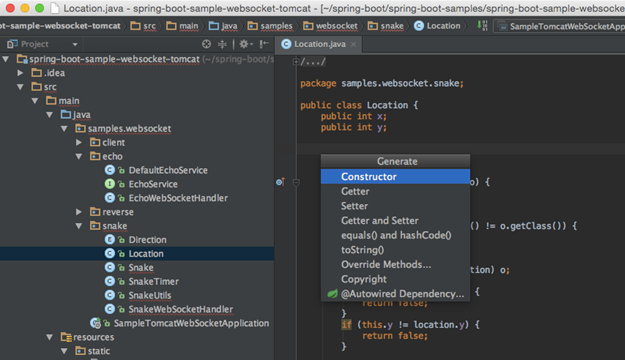The image size is (625, 360).
Task: Click the Spring leaf icon in Generate popup
Action: (332, 294)
